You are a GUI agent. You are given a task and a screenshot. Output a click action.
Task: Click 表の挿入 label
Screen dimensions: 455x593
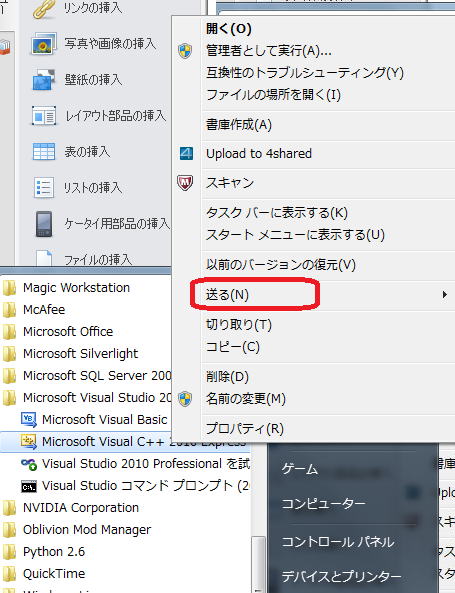click(x=87, y=151)
